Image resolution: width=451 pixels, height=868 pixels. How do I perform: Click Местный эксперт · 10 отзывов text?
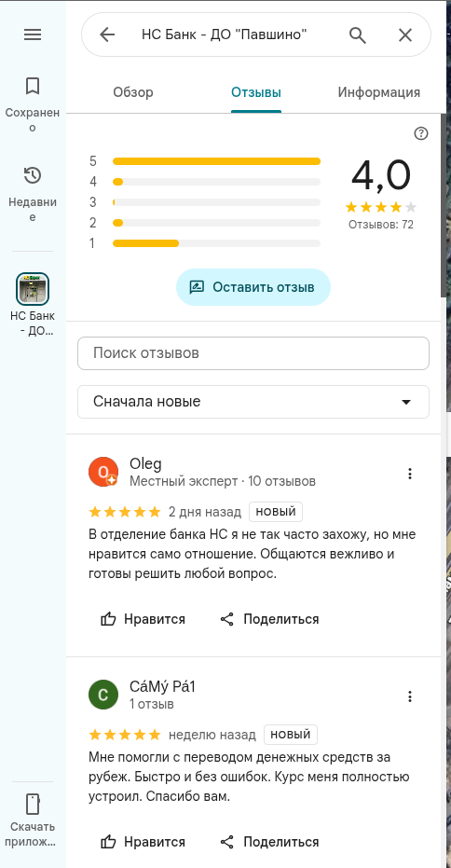coord(223,481)
